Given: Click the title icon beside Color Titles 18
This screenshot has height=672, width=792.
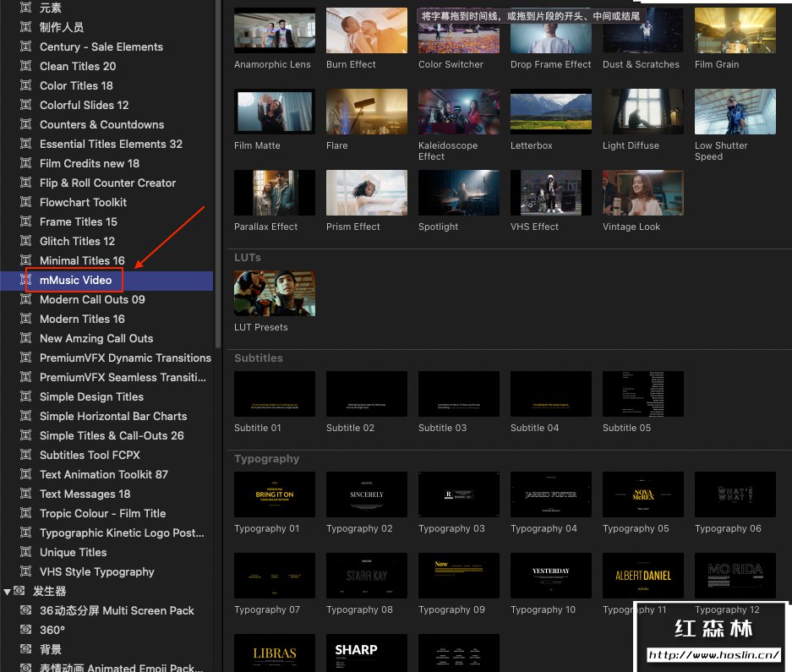Looking at the screenshot, I should tap(25, 85).
